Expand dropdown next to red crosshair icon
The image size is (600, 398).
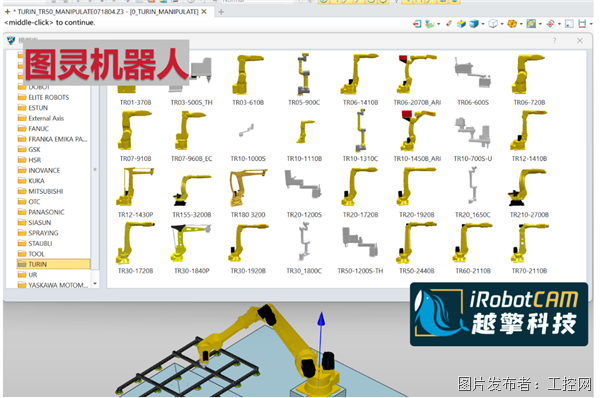coord(559,24)
